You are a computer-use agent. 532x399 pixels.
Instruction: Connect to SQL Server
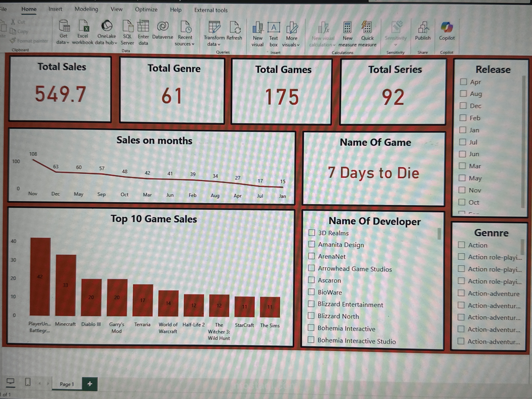(x=127, y=32)
